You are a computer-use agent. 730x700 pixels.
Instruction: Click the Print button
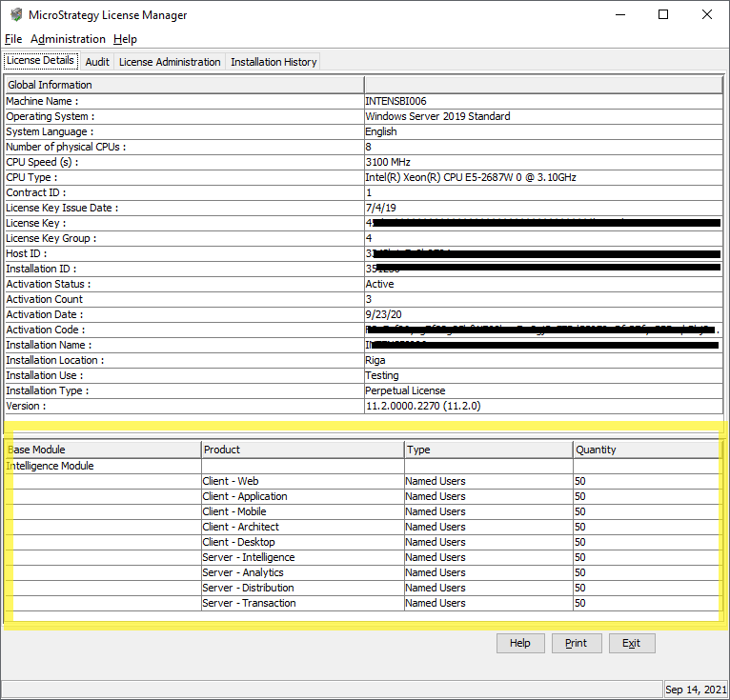pyautogui.click(x=577, y=643)
